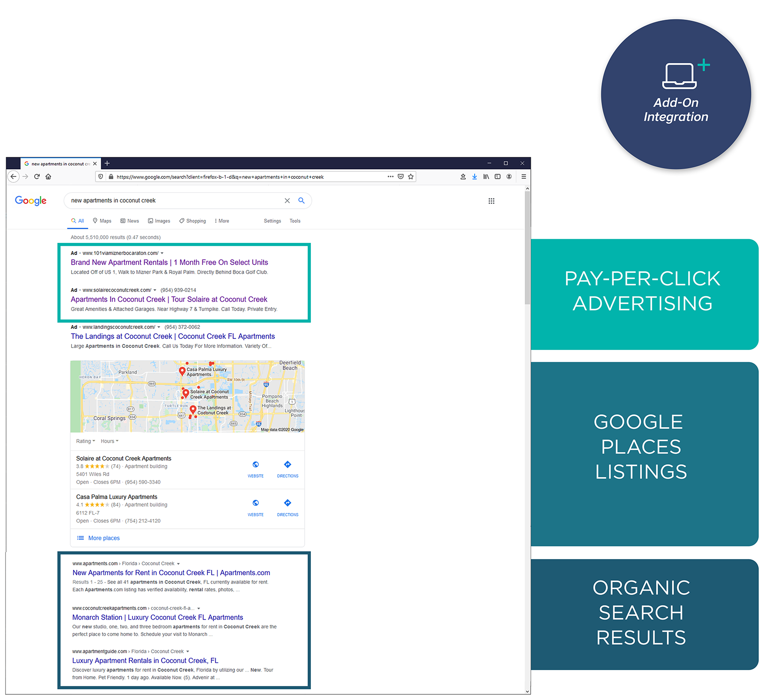764x700 pixels.
Task: Reload the page with refresh icon
Action: tap(37, 176)
